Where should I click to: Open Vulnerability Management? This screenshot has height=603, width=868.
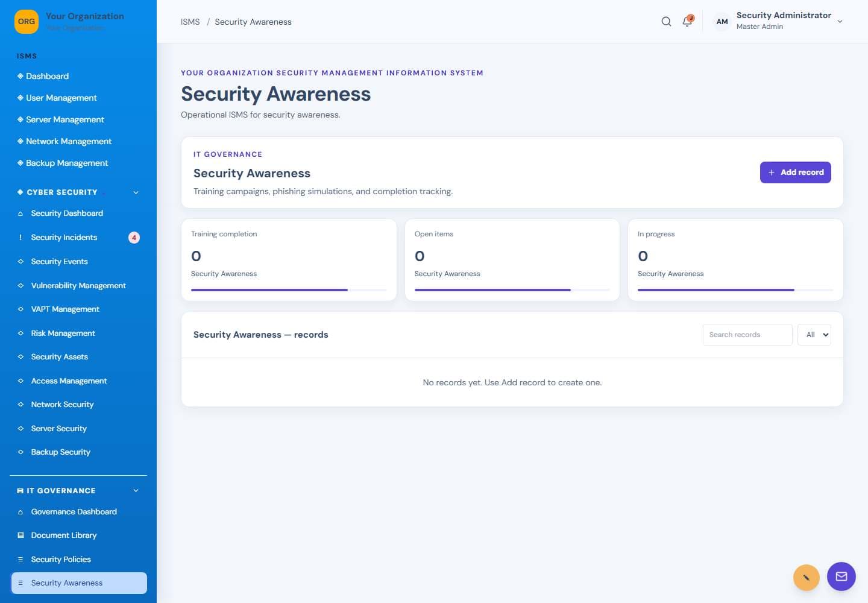78,286
